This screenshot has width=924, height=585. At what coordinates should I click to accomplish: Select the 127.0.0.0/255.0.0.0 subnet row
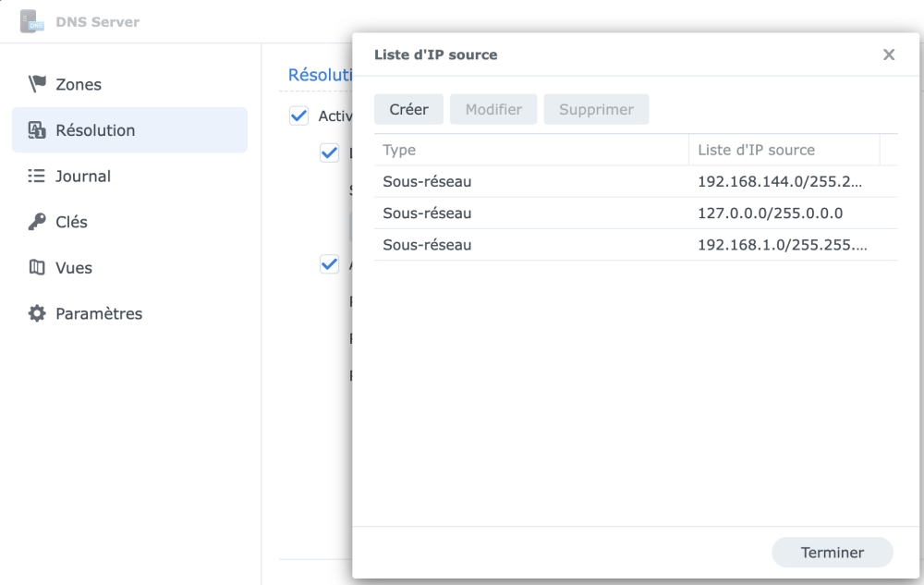click(636, 213)
